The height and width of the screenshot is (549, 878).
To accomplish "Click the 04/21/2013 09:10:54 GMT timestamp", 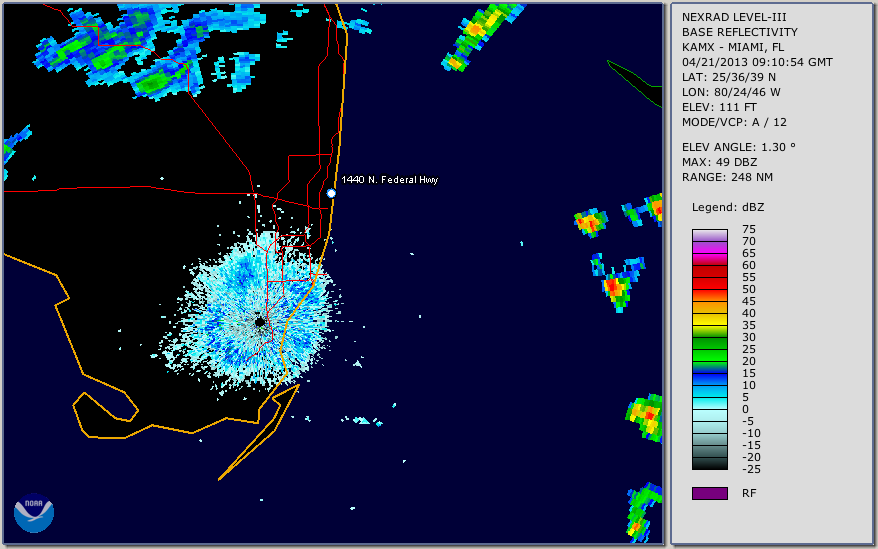I will coord(757,62).
